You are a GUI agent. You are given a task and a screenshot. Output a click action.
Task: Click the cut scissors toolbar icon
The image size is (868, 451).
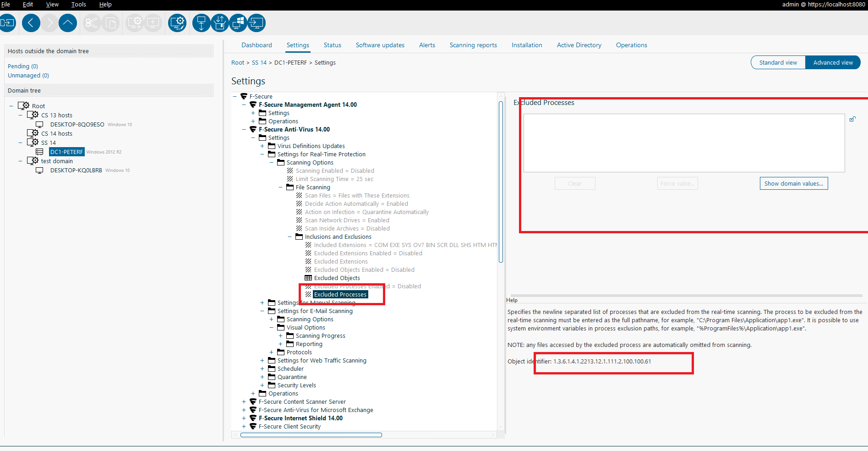pyautogui.click(x=92, y=22)
